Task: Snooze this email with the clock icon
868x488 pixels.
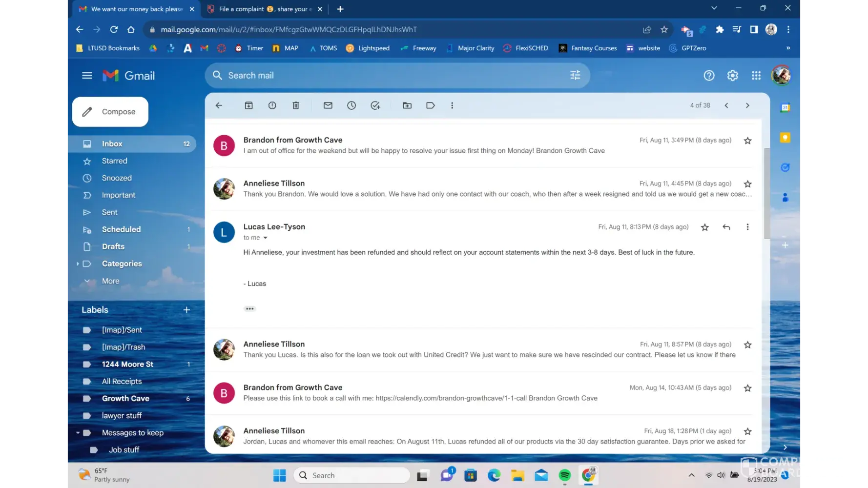Action: tap(351, 105)
